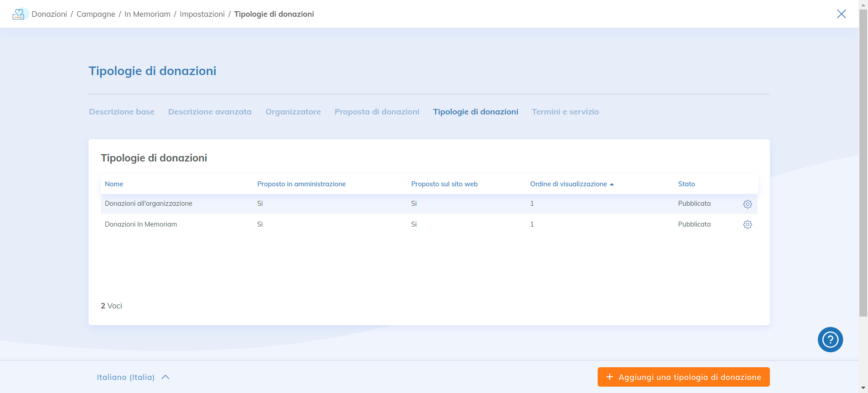Switch to Descrizione base tab
The width and height of the screenshot is (868, 393).
point(122,112)
